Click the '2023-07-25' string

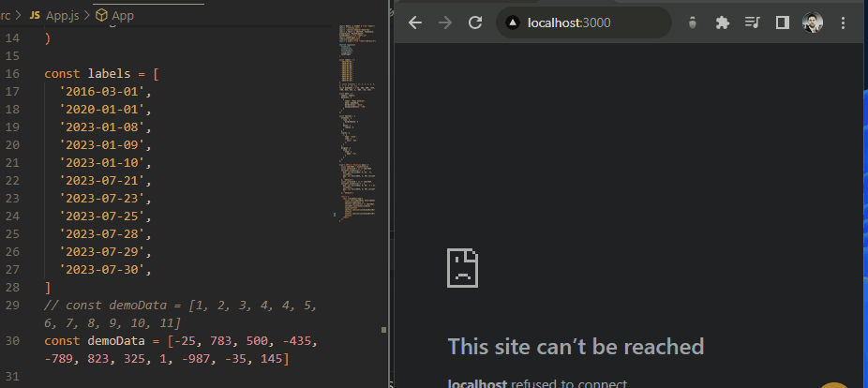(x=102, y=216)
